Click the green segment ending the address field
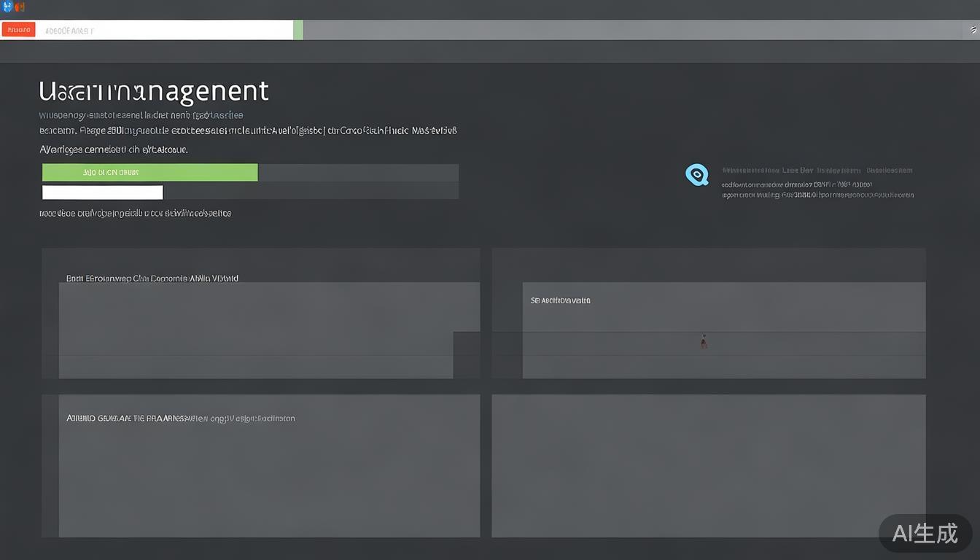 click(x=297, y=30)
